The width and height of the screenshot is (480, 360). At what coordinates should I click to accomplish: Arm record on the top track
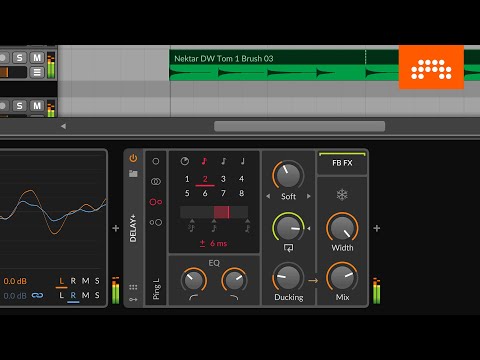tap(3, 58)
